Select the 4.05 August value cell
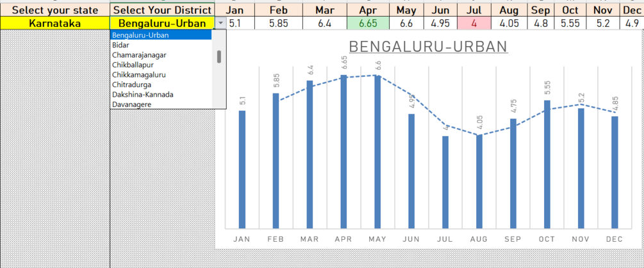Screen dimensions: 644x268 coord(509,24)
